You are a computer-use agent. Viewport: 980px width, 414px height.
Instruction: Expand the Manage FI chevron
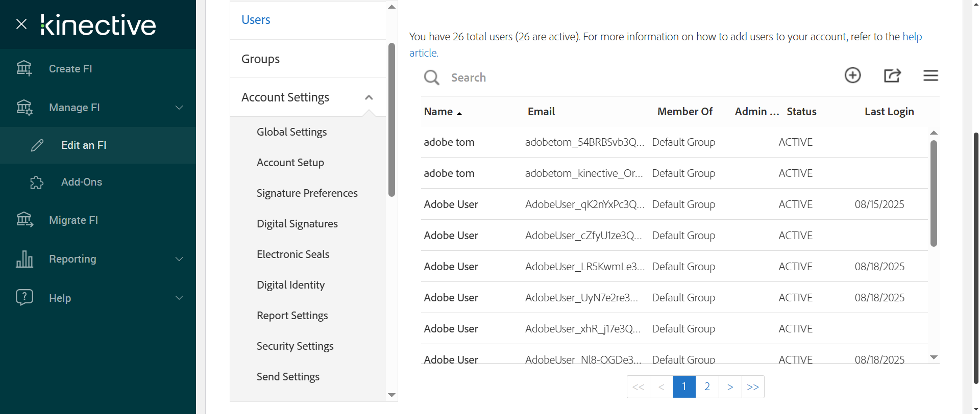tap(179, 108)
